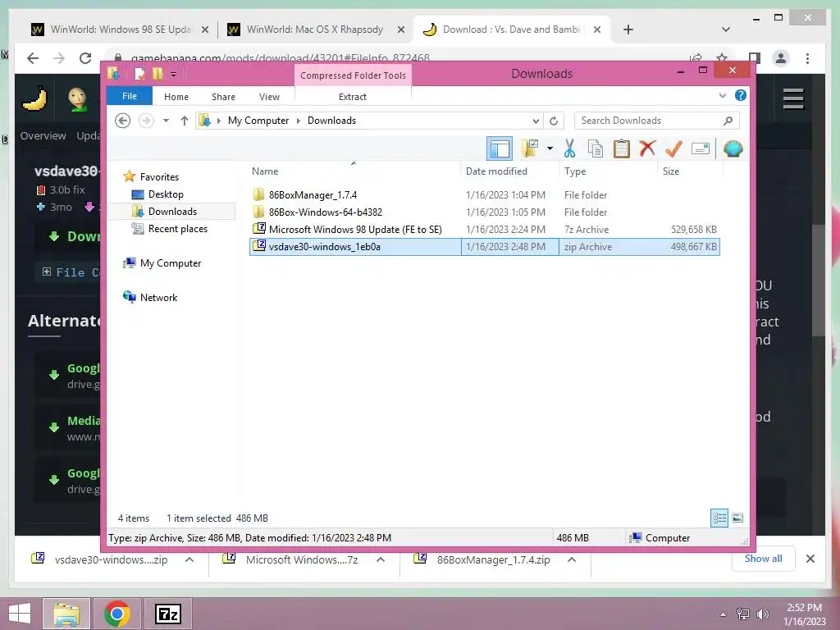Viewport: 840px width, 630px height.
Task: Click the Favorites heading in sidebar
Action: point(159,177)
